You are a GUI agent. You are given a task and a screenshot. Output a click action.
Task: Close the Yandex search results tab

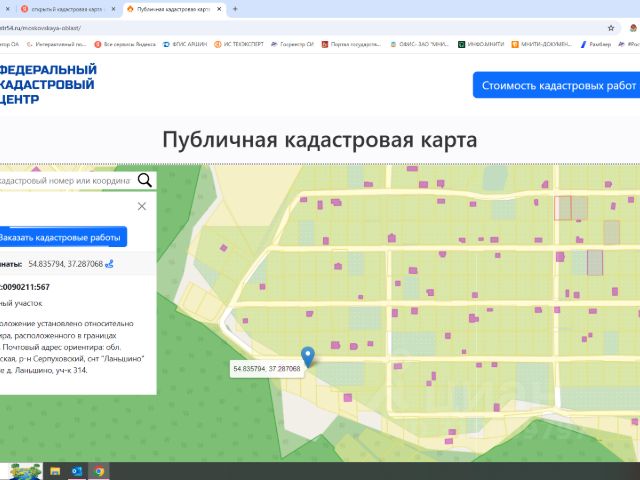[113, 9]
